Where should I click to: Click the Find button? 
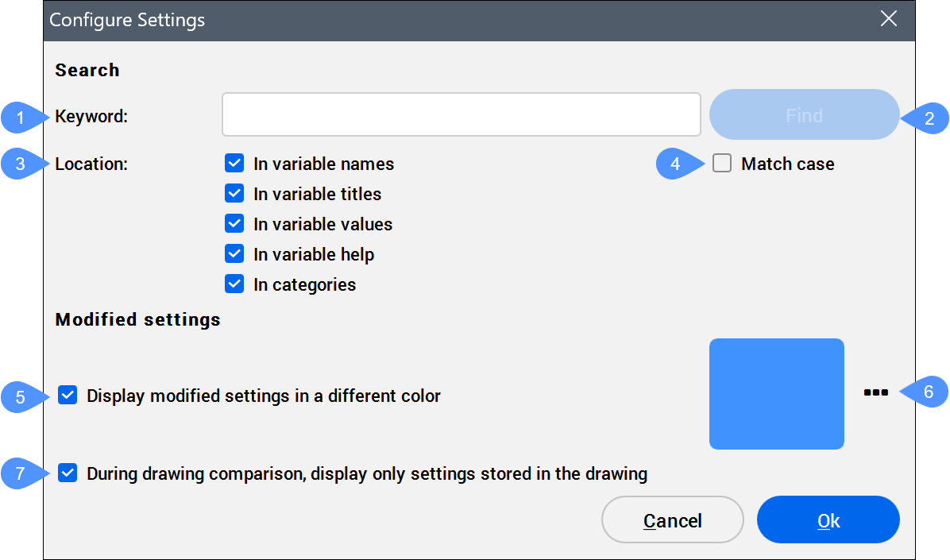coord(804,115)
